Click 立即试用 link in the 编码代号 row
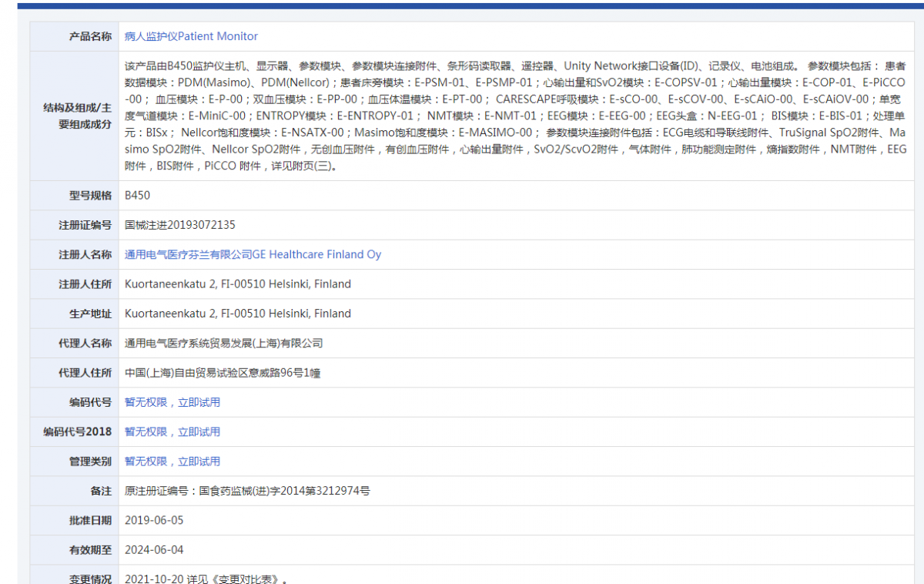Screen dimensions: 924x584 click(199, 402)
